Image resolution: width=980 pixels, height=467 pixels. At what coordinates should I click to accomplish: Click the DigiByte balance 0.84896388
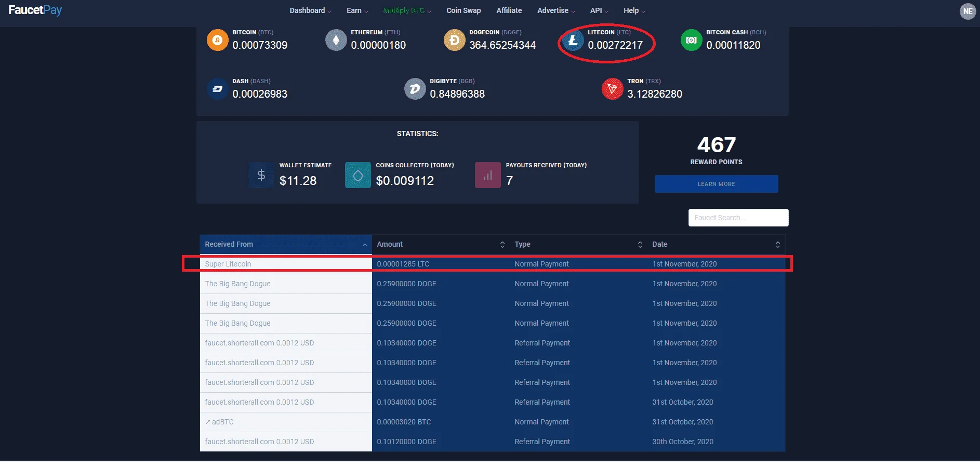coord(457,94)
